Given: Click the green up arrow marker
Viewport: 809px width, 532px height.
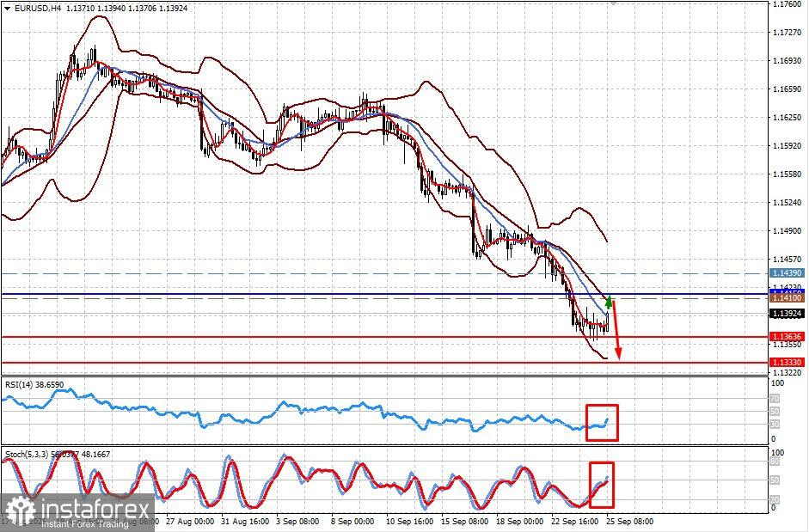Looking at the screenshot, I should [x=609, y=302].
